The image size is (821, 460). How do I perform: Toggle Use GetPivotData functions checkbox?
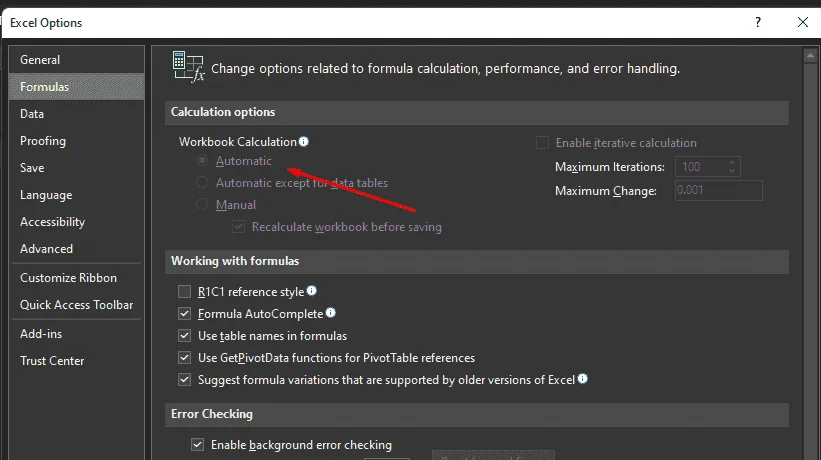coord(184,357)
